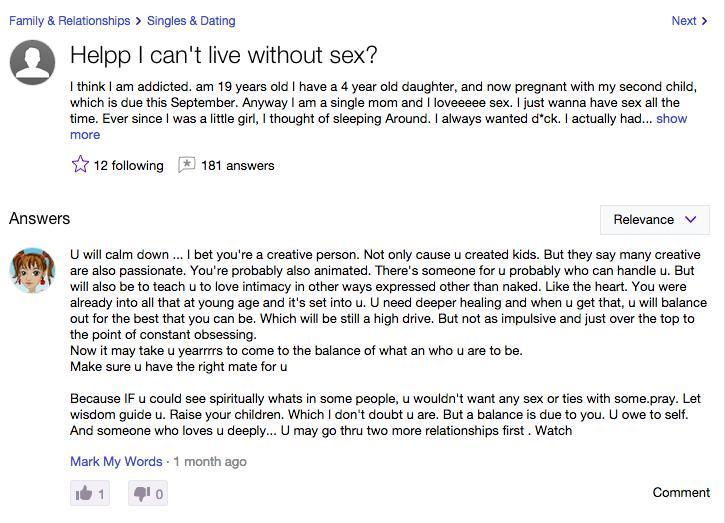The image size is (725, 523).
Task: Open the asker's gray profile avatar
Action: tap(32, 62)
